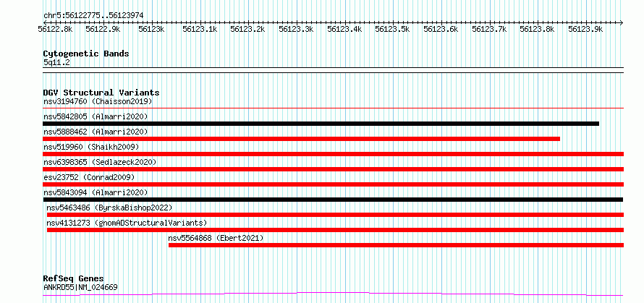This screenshot has width=644, height=303.
Task: Click the red nsv6398365 variant bar
Action: 333,169
